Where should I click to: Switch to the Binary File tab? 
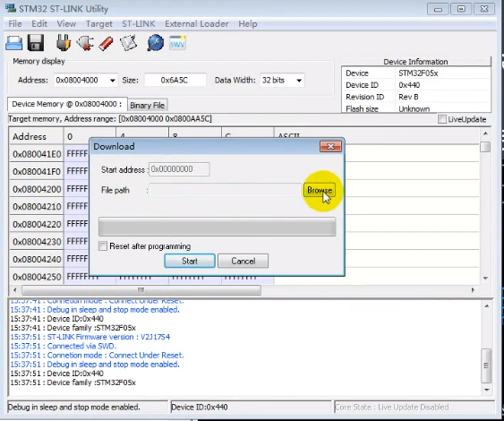(147, 105)
